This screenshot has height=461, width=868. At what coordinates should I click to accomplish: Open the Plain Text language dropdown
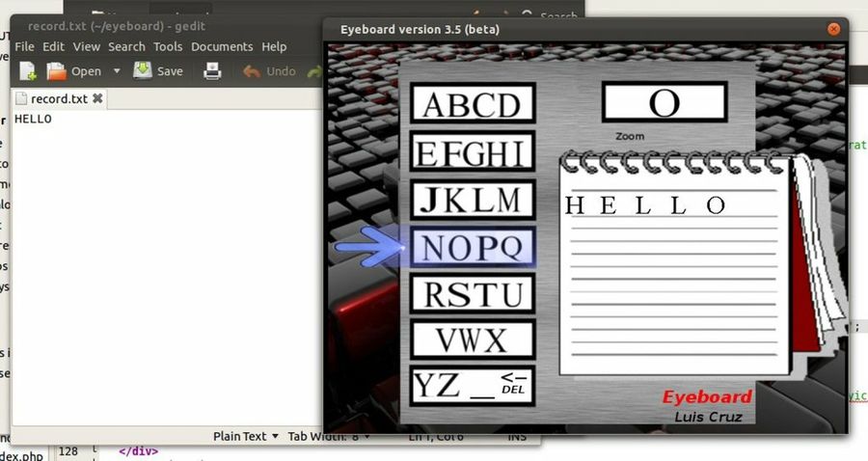246,436
